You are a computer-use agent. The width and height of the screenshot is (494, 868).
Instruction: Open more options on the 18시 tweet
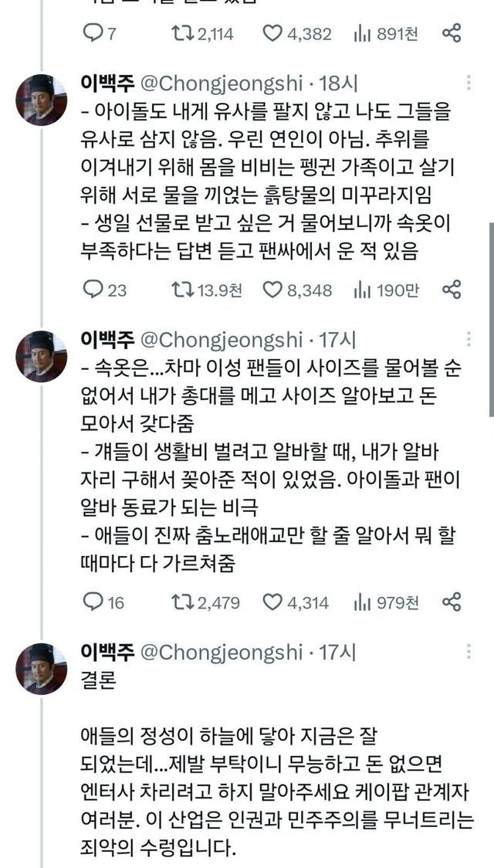point(469,84)
